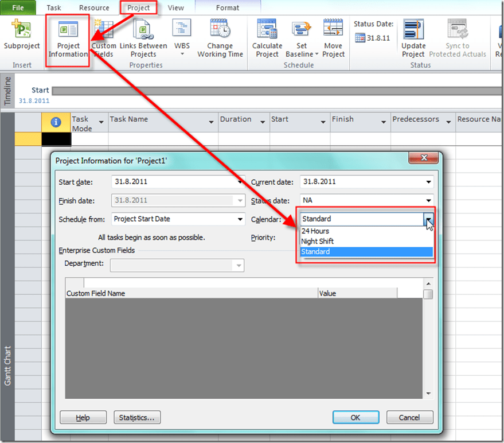Screen dimensions: 504x443
Task: Click Cancel in the dialog
Action: (409, 418)
